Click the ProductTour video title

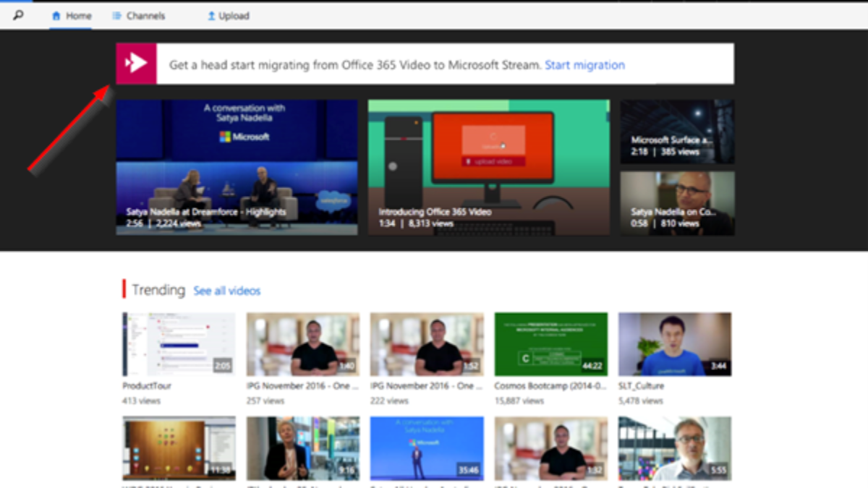[147, 386]
